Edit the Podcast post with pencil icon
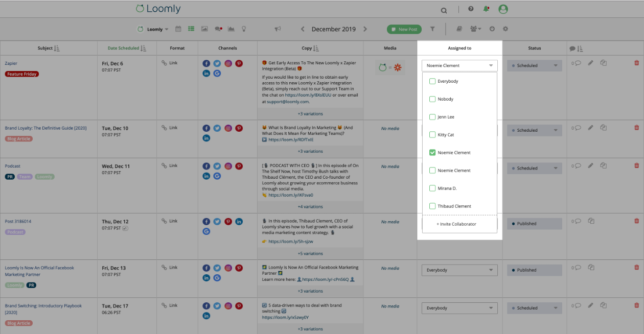Viewport: 644px width, 334px height. pyautogui.click(x=590, y=165)
